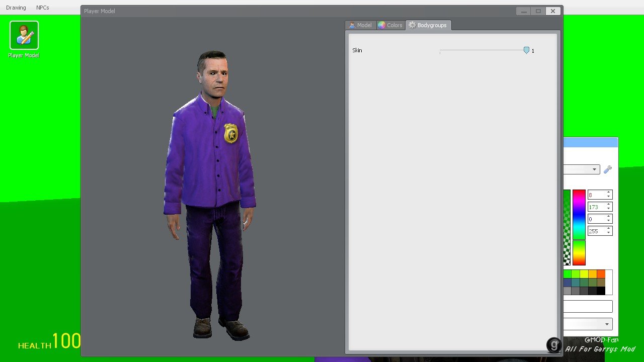
Task: Pick the brown swatch in the palette
Action: click(601, 283)
